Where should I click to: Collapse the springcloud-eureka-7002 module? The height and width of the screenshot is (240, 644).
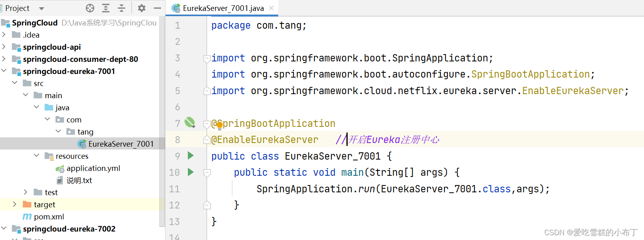4,229
